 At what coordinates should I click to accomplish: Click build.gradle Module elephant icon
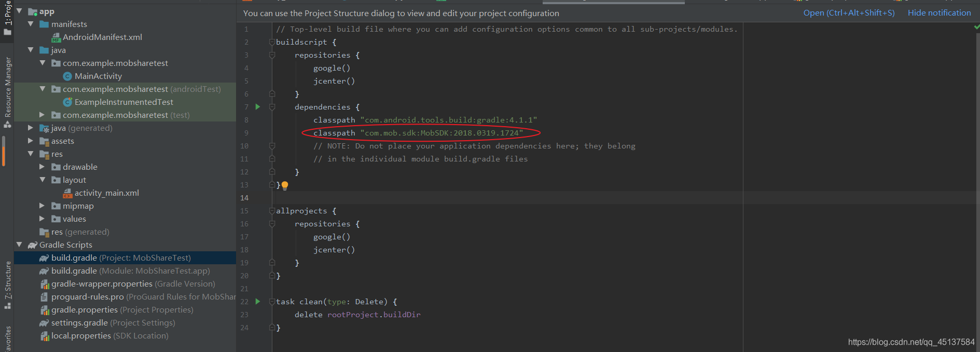44,271
